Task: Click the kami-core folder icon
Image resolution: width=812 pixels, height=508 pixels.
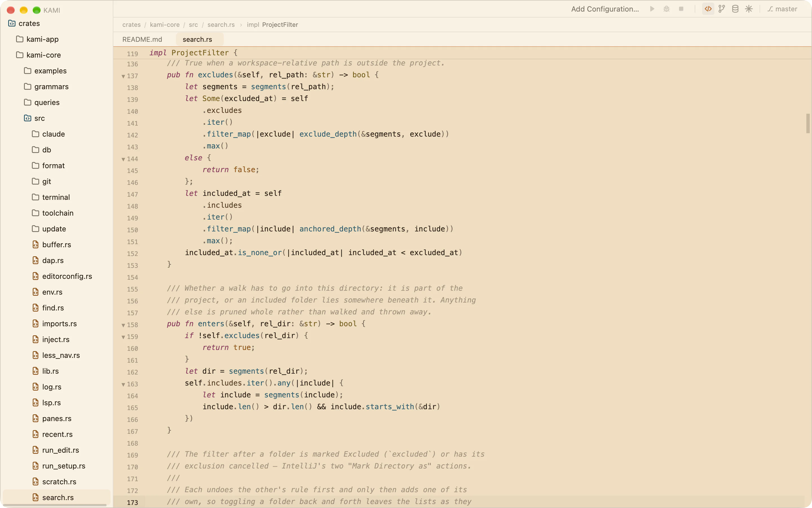Action: pos(20,55)
